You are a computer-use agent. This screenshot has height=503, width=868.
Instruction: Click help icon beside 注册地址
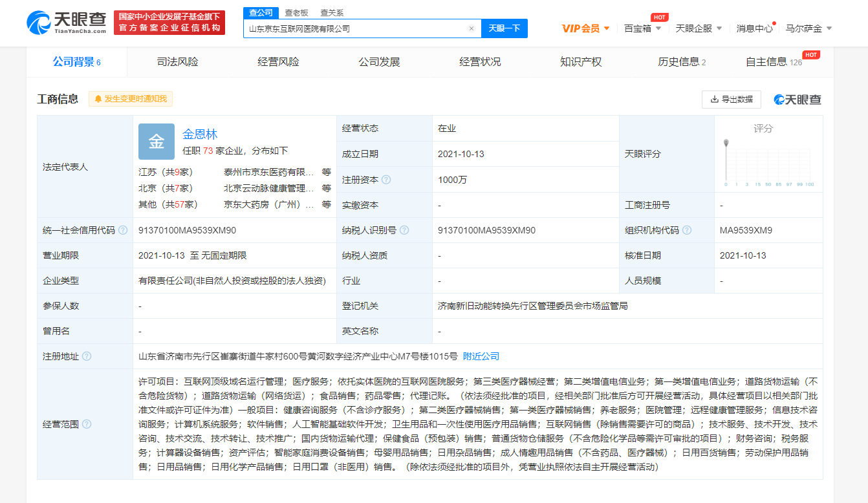tap(87, 356)
